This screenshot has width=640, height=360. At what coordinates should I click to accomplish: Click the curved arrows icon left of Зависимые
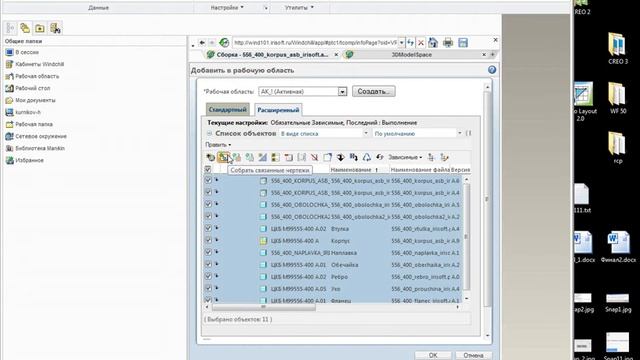coord(380,157)
